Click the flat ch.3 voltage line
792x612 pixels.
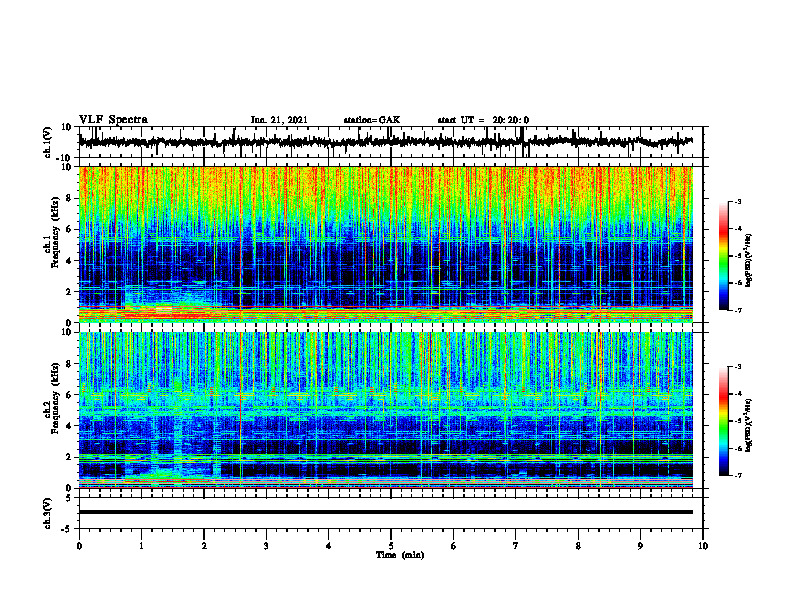(385, 512)
